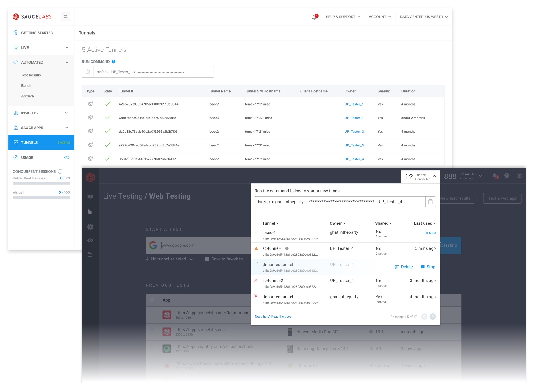Click the red Sauce logo in dark window

[x=90, y=177]
